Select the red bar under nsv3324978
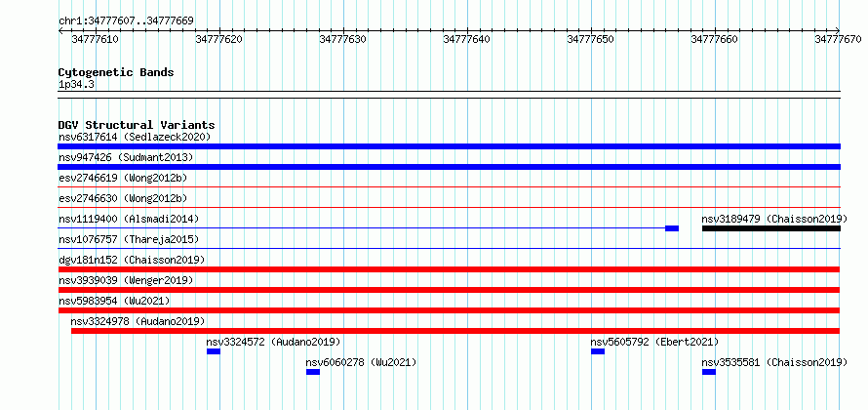 coord(455,331)
